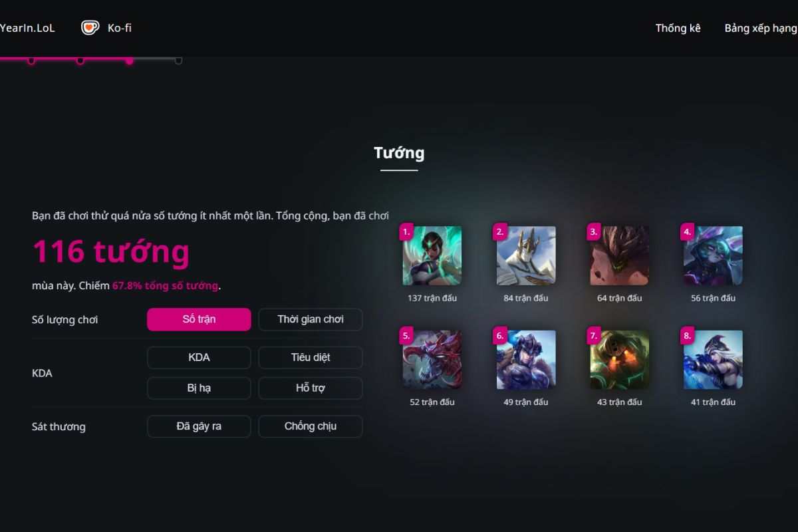The width and height of the screenshot is (798, 532).
Task: Select the second-ranked champion with 84 trận đấu
Action: pyautogui.click(x=526, y=256)
